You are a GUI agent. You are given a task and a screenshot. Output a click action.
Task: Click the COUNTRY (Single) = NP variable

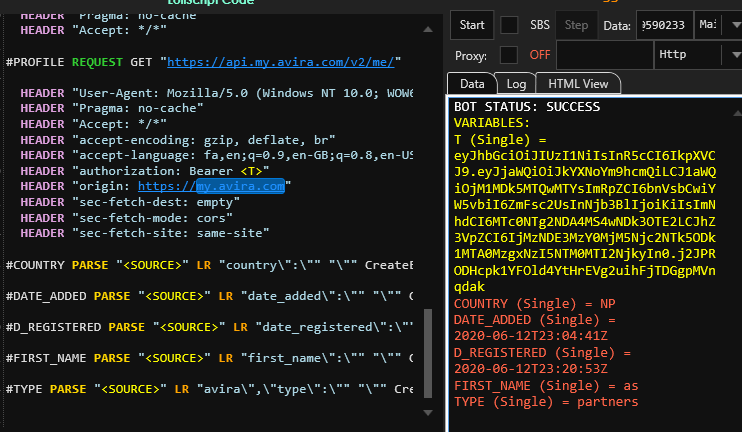tap(535, 304)
